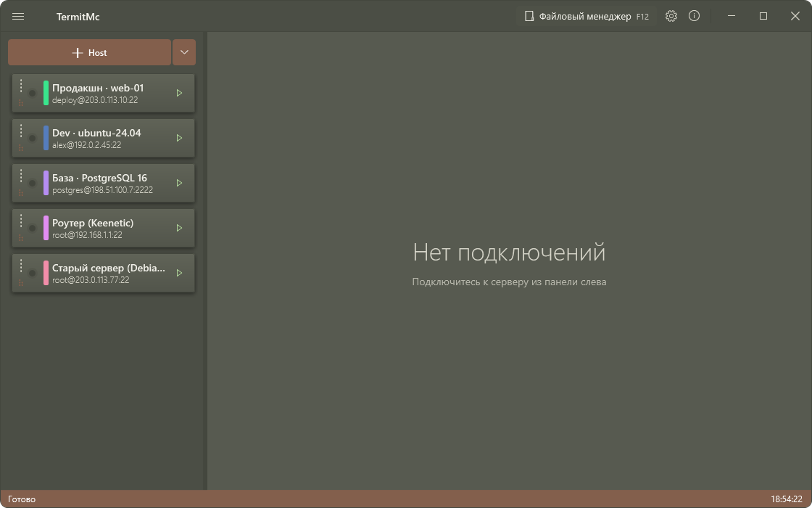Open the settings gear in title bar
The height and width of the screenshot is (508, 812).
[671, 16]
